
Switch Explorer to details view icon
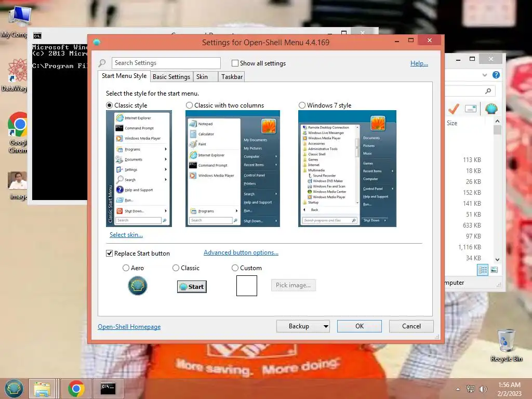[483, 270]
